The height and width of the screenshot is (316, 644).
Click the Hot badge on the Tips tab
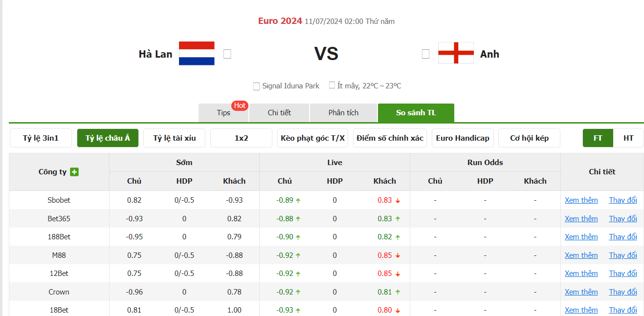pyautogui.click(x=240, y=105)
